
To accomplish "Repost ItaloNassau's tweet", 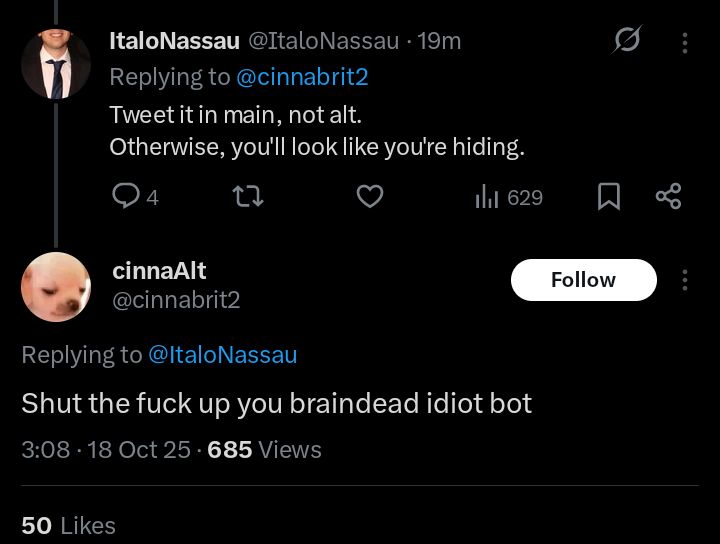I will point(248,197).
